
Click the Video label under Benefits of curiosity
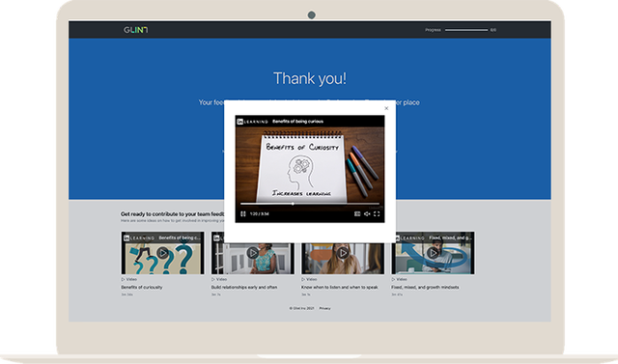tap(128, 279)
